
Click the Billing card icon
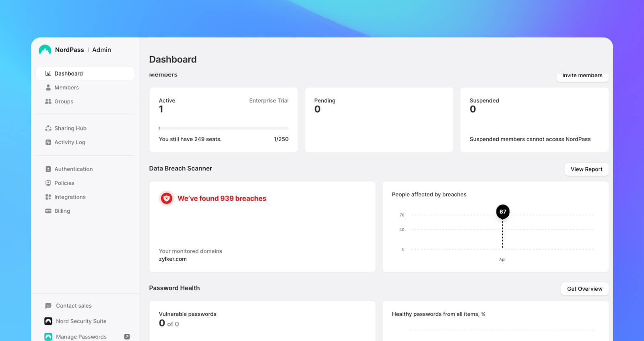(48, 211)
